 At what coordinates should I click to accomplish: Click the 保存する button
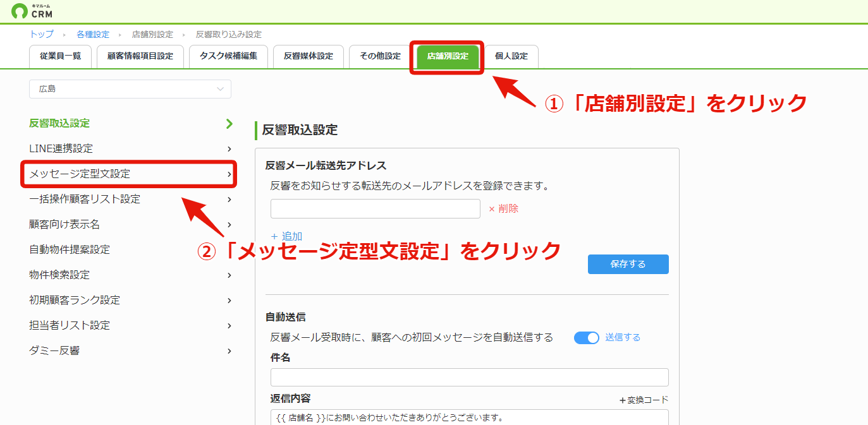tap(628, 264)
